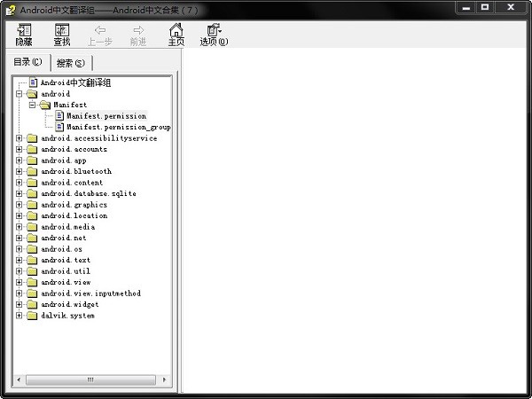Expand the dalvik.system tree node
Image resolution: width=532 pixels, height=399 pixels.
19,316
